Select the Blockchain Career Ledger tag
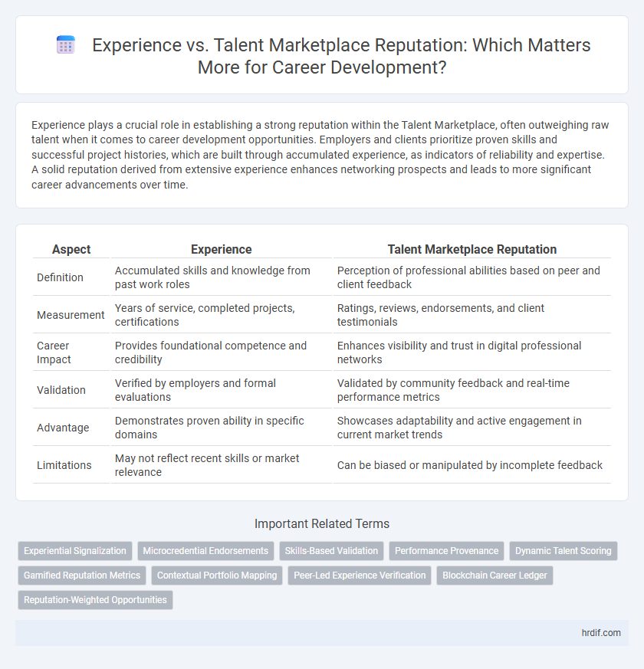Viewport: 644px width, 669px height. [495, 576]
